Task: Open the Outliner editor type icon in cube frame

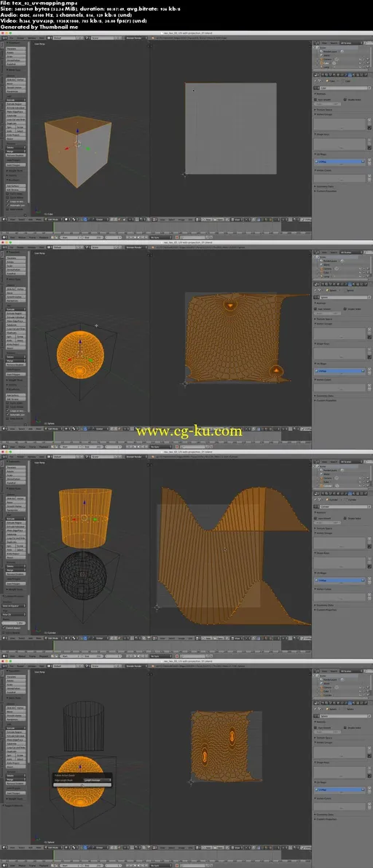Action: point(316,43)
